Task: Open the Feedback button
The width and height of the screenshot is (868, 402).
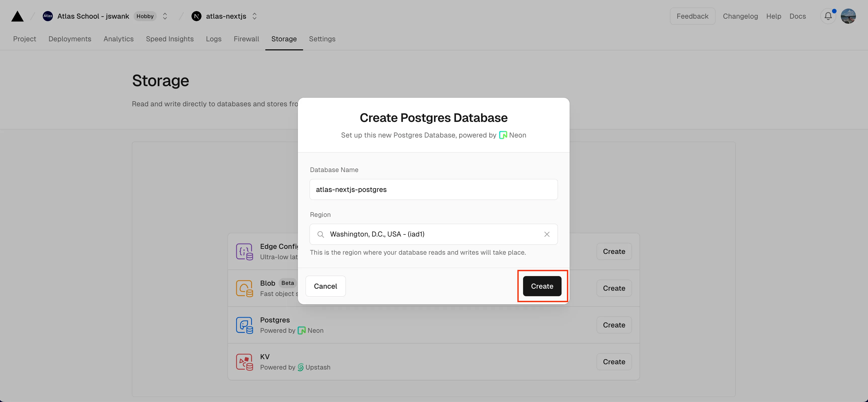Action: click(692, 16)
